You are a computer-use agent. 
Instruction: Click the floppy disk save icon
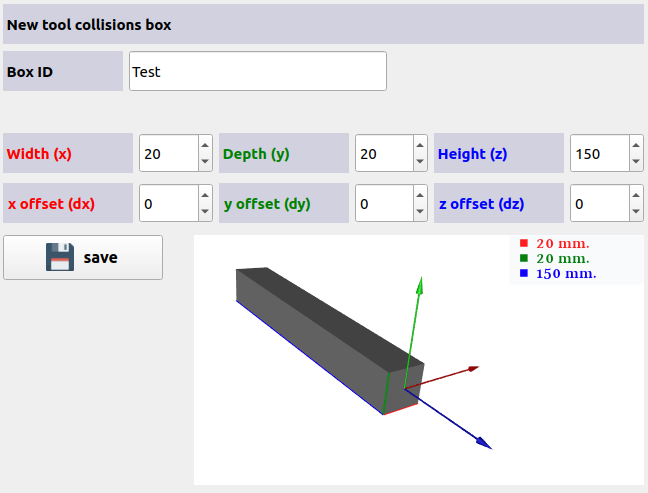pos(60,257)
